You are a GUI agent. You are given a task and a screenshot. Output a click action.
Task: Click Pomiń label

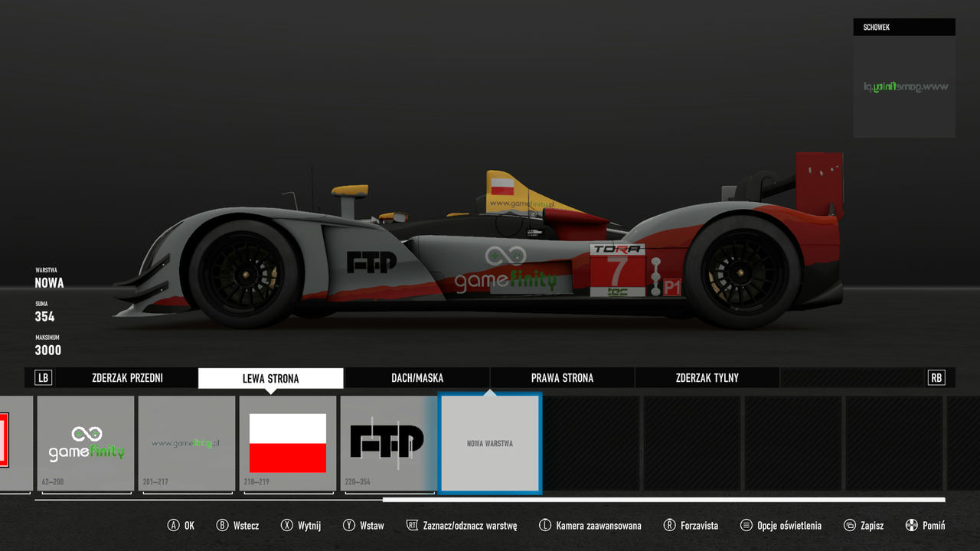click(x=933, y=526)
